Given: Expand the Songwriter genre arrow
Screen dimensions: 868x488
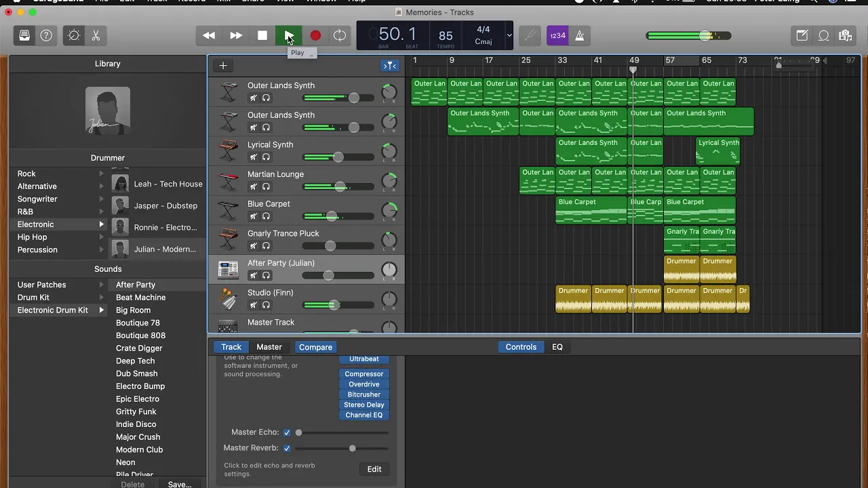Looking at the screenshot, I should (x=102, y=199).
